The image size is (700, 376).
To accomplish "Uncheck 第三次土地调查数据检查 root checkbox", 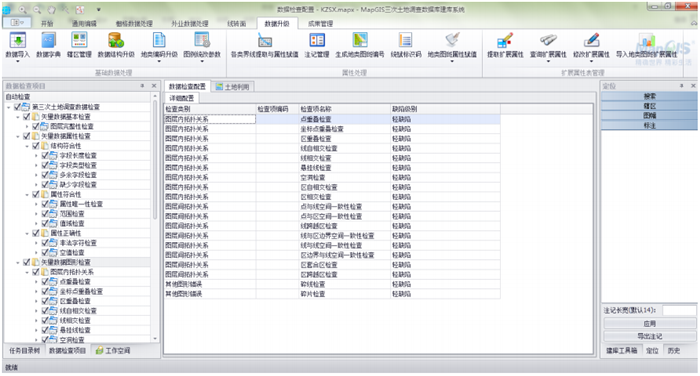I will (17, 107).
